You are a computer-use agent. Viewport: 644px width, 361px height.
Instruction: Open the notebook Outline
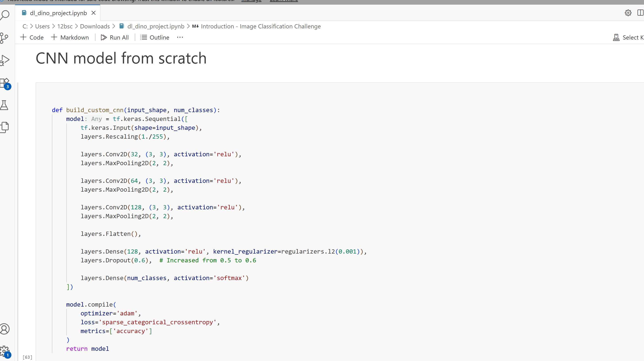coord(155,37)
